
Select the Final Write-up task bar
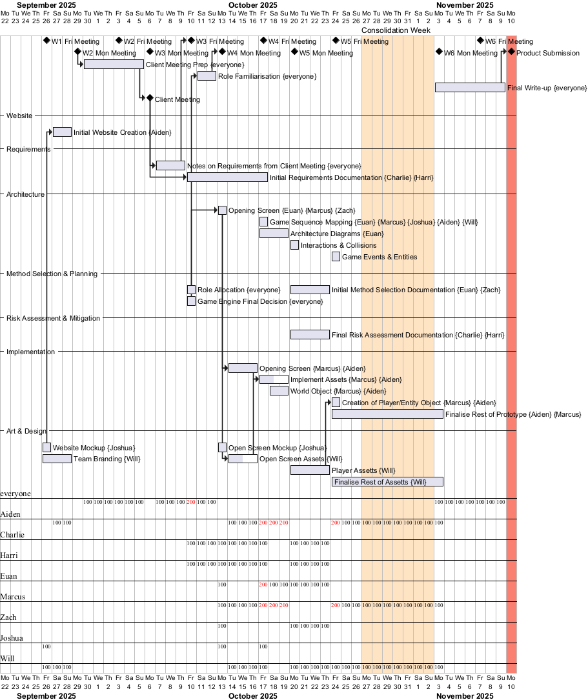point(470,87)
